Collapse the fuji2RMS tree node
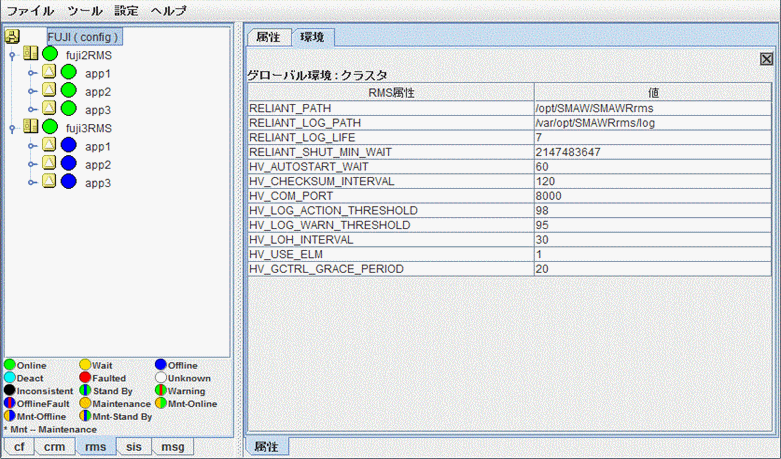 click(x=12, y=55)
